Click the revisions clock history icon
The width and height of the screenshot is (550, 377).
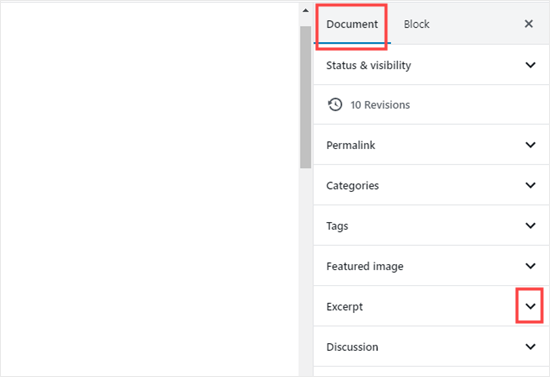(x=335, y=105)
